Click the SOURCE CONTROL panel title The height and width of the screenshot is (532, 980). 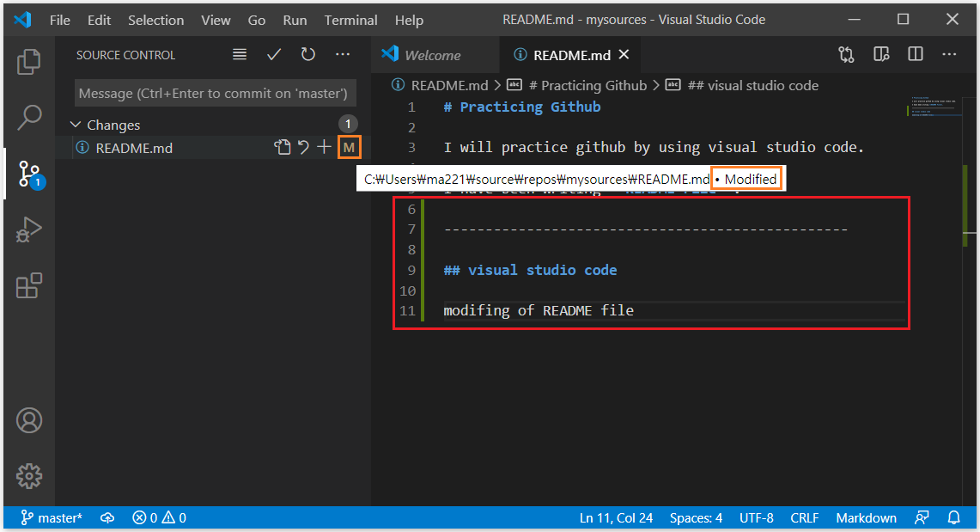point(125,55)
